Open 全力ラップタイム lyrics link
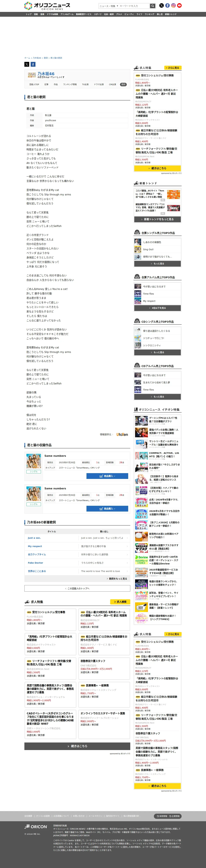 (x=37, y=554)
